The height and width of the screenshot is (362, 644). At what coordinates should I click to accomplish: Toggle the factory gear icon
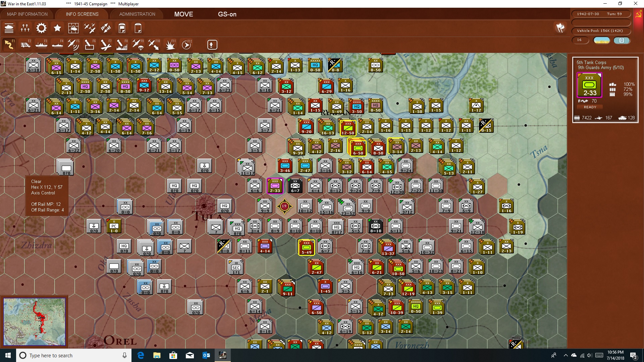click(41, 28)
